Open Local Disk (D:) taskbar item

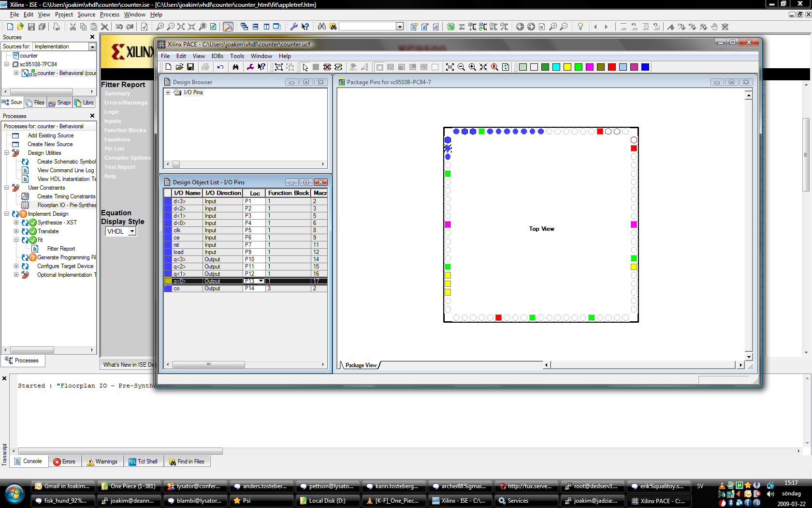point(327,501)
